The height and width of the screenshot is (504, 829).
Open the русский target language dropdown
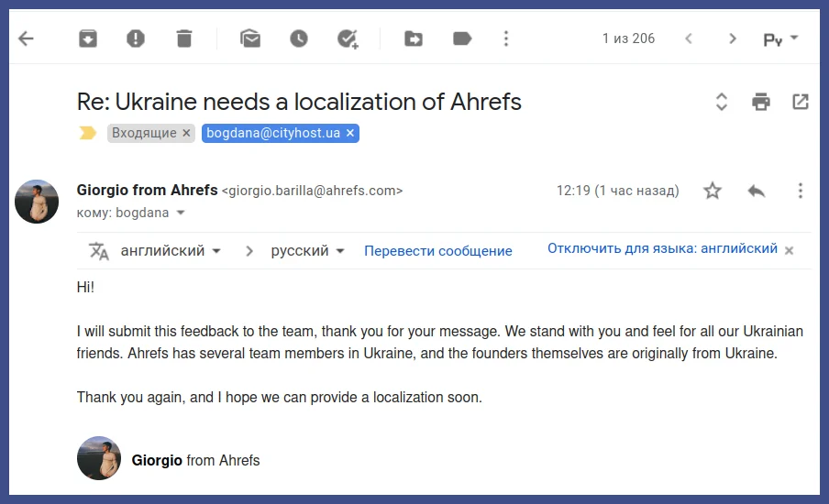tap(308, 250)
